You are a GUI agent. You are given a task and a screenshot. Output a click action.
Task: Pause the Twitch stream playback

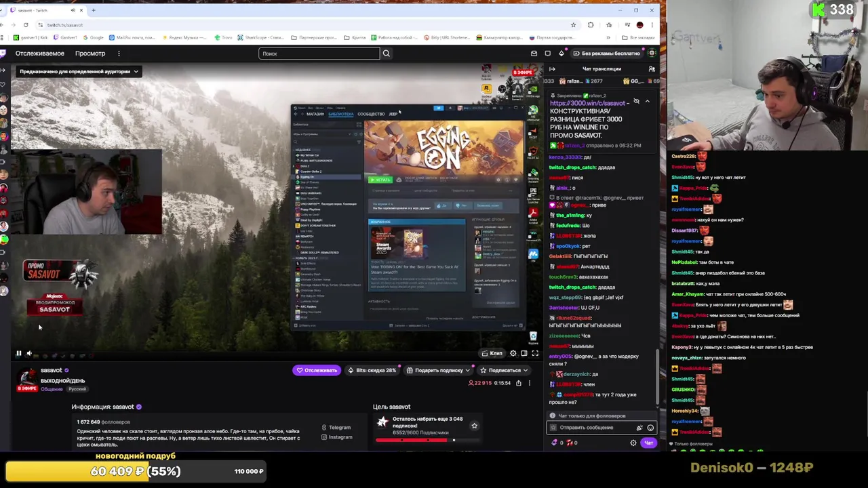click(x=19, y=353)
